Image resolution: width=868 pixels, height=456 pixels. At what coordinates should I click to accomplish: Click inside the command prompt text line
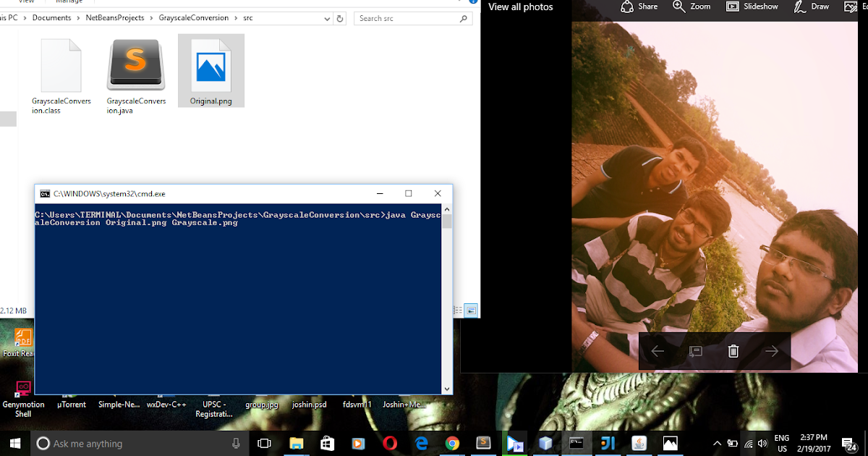pyautogui.click(x=238, y=219)
